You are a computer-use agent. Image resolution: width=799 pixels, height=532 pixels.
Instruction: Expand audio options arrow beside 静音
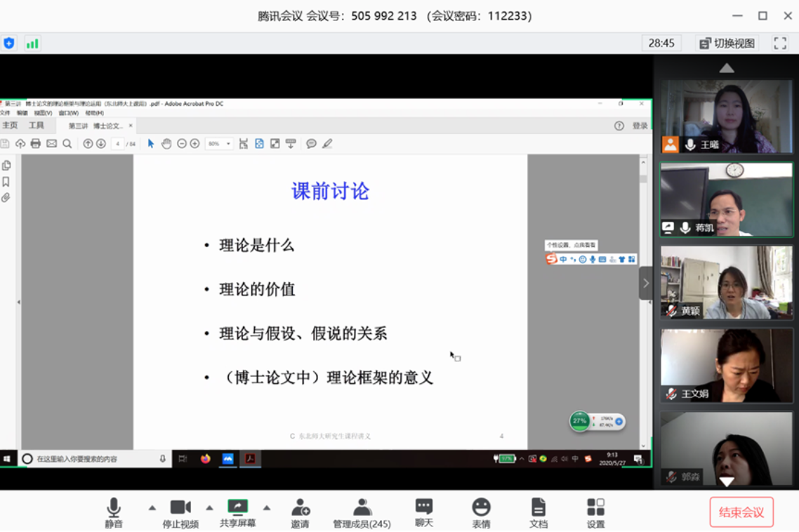152,507
